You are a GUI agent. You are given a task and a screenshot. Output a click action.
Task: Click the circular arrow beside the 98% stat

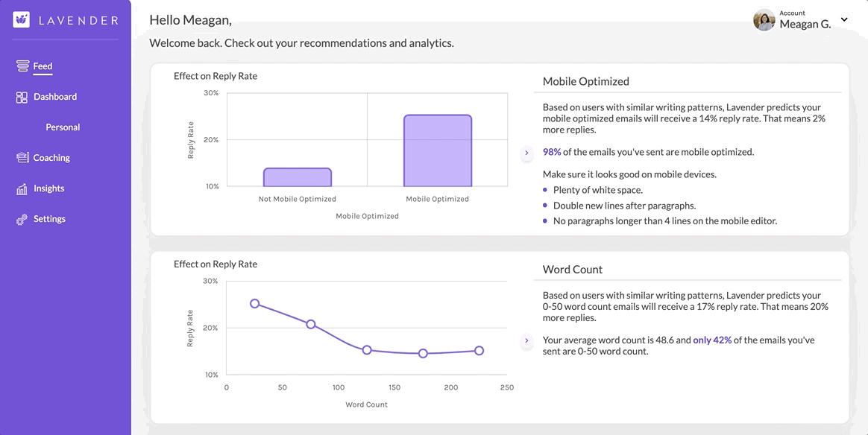[527, 153]
